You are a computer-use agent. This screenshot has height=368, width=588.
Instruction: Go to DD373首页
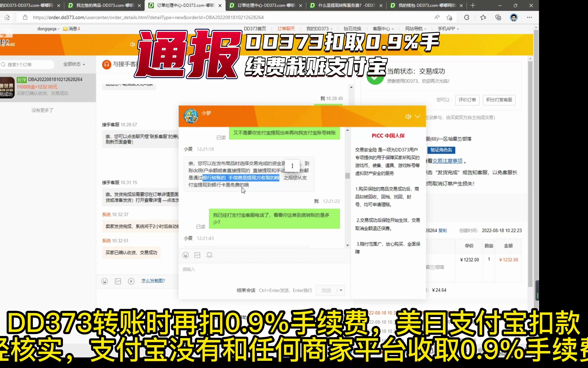pyautogui.click(x=255, y=29)
